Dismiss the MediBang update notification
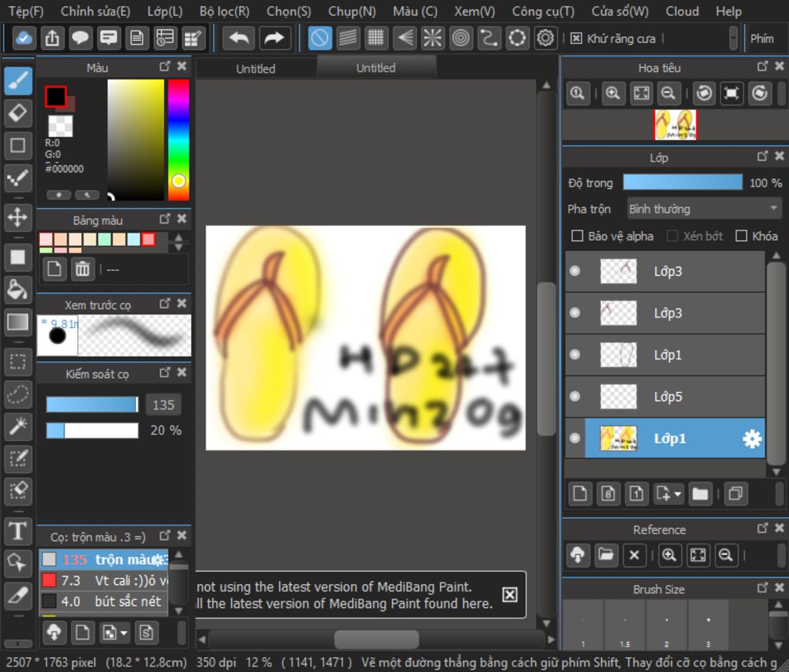The width and height of the screenshot is (789, 672). (x=510, y=595)
